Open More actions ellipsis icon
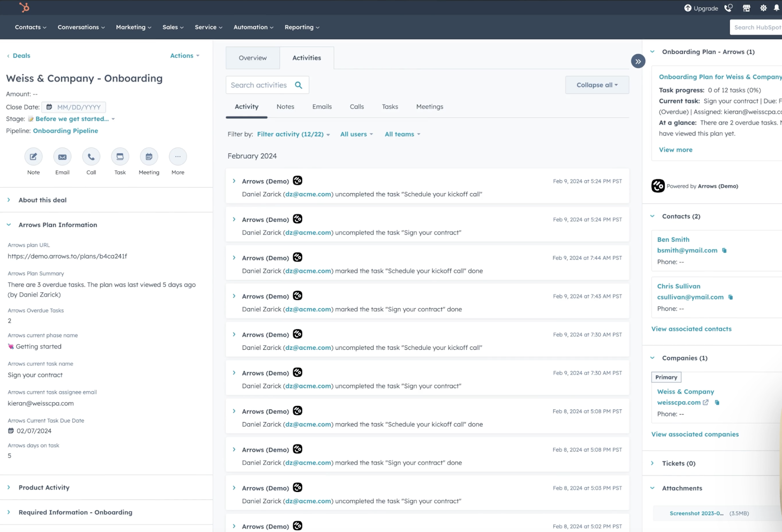Screen dimensions: 782x532 coord(178,157)
